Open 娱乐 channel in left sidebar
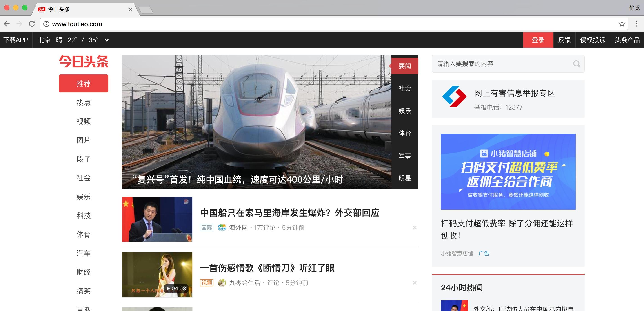 84,197
